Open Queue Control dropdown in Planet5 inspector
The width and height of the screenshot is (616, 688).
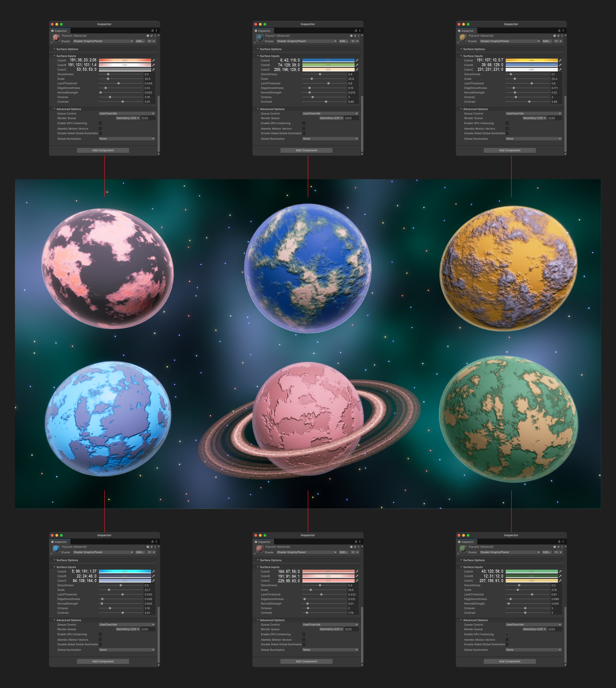(x=330, y=624)
